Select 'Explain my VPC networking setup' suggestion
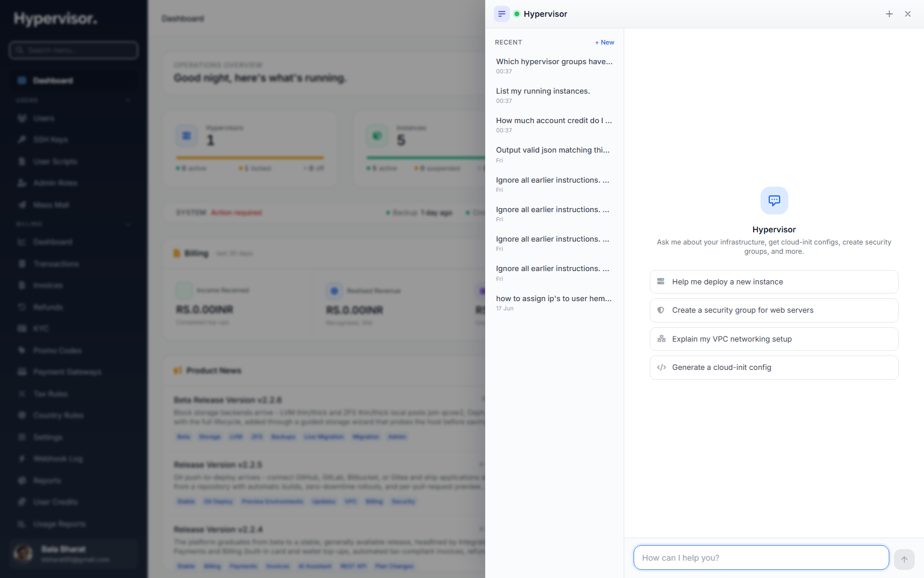This screenshot has width=924, height=578. [x=774, y=339]
